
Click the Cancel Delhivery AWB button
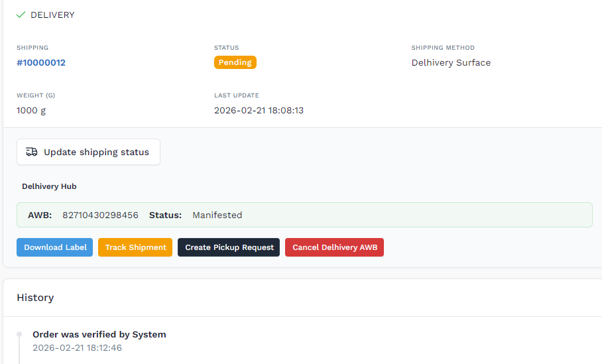[x=334, y=247]
